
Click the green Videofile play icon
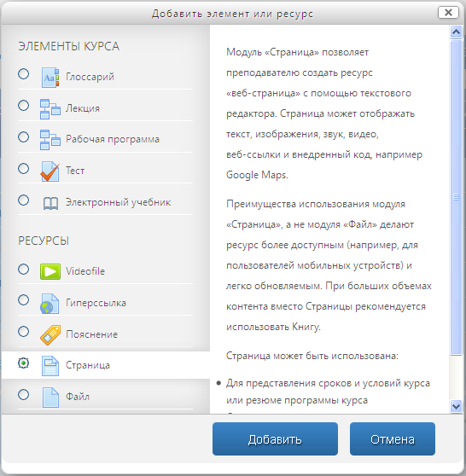50,271
